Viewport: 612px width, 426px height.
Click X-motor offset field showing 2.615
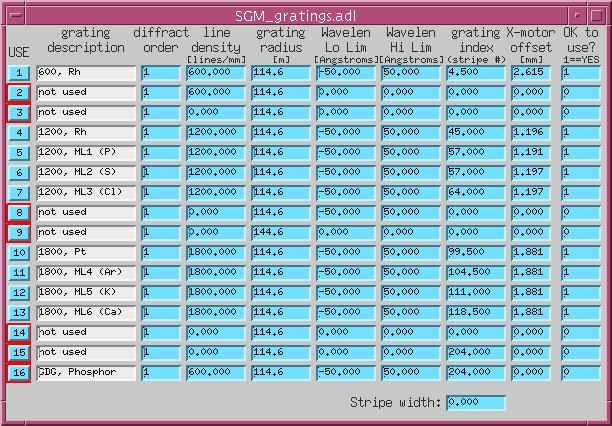click(531, 73)
